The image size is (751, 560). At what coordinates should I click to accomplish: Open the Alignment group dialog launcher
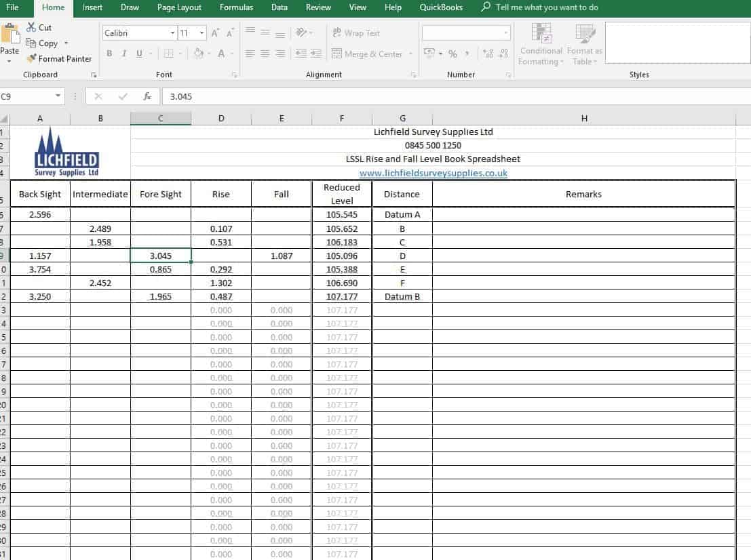(413, 75)
